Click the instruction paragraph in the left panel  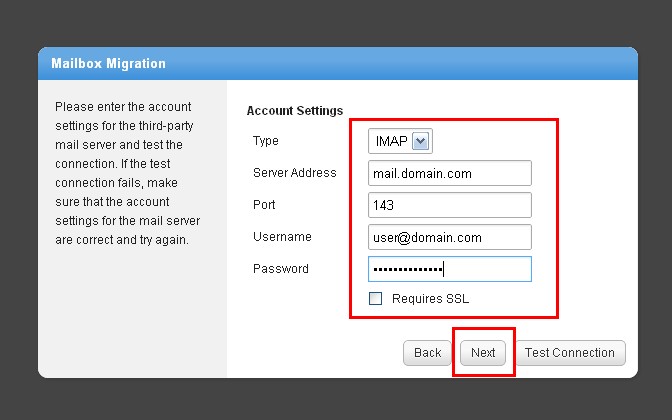[x=130, y=173]
